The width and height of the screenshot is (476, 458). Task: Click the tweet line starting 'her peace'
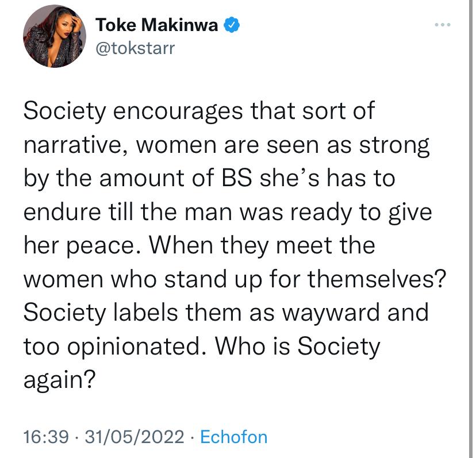tap(199, 246)
